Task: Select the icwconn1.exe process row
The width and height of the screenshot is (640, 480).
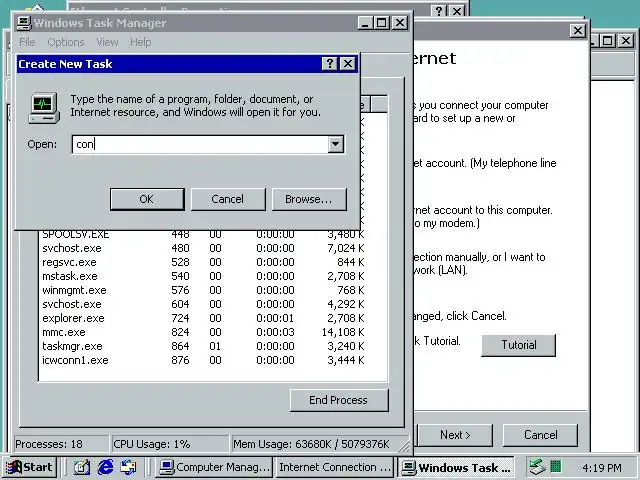Action: (203, 360)
